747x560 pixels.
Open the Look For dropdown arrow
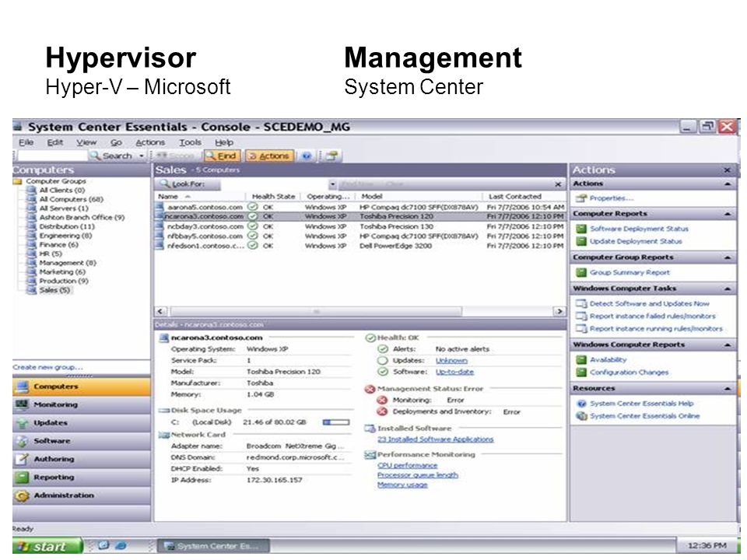(x=332, y=184)
